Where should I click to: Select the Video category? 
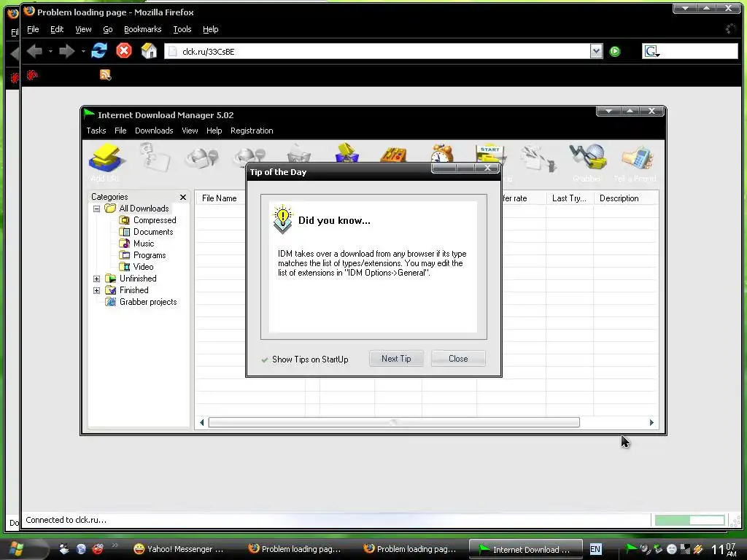click(x=143, y=267)
